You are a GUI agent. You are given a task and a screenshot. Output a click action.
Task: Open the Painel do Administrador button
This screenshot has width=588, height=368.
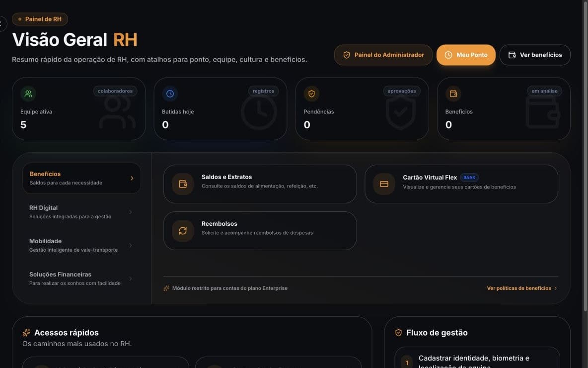[383, 55]
